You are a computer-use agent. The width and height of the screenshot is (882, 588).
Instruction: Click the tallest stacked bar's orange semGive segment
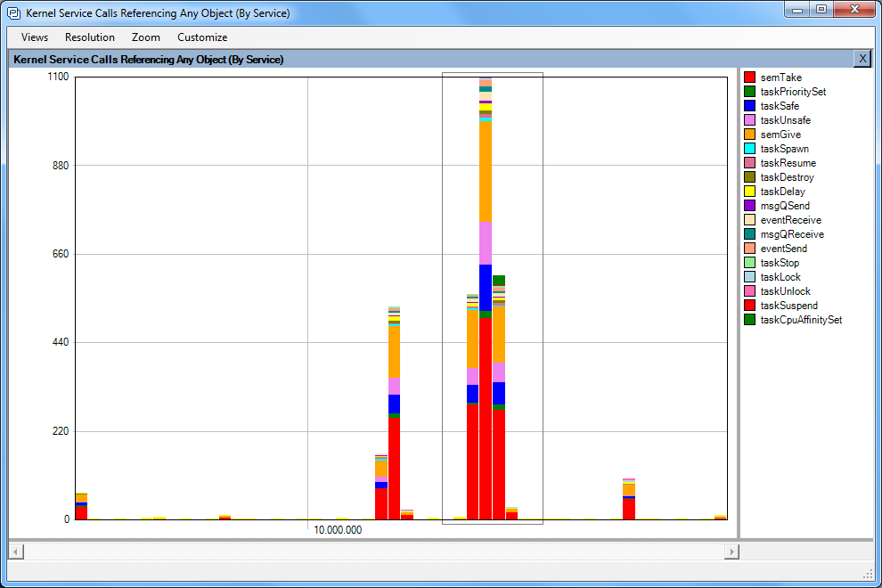point(486,171)
